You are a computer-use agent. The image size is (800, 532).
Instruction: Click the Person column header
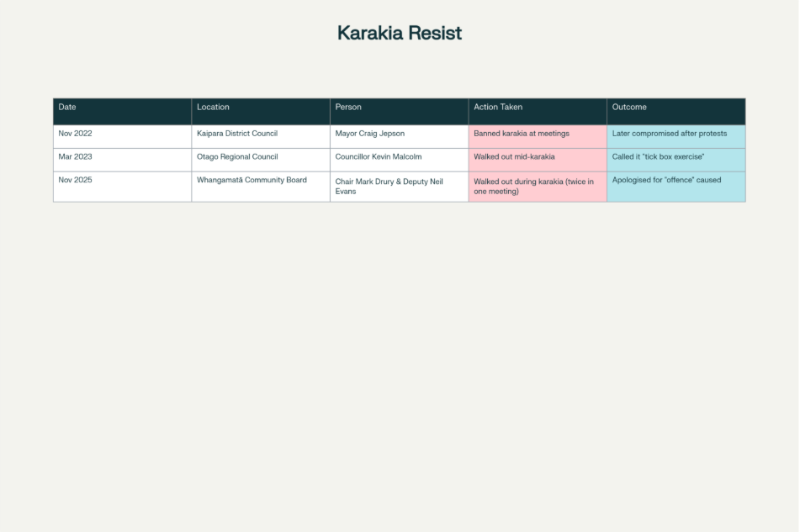tap(399, 108)
